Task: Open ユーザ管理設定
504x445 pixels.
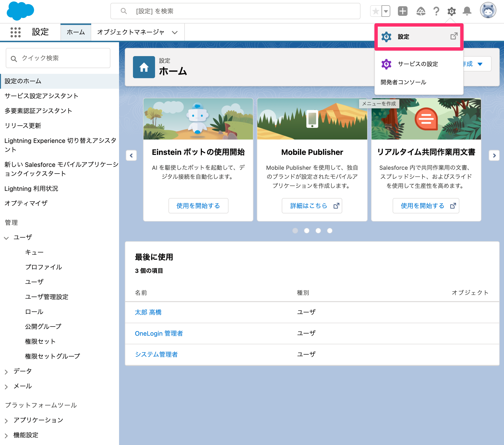Action: tap(47, 297)
